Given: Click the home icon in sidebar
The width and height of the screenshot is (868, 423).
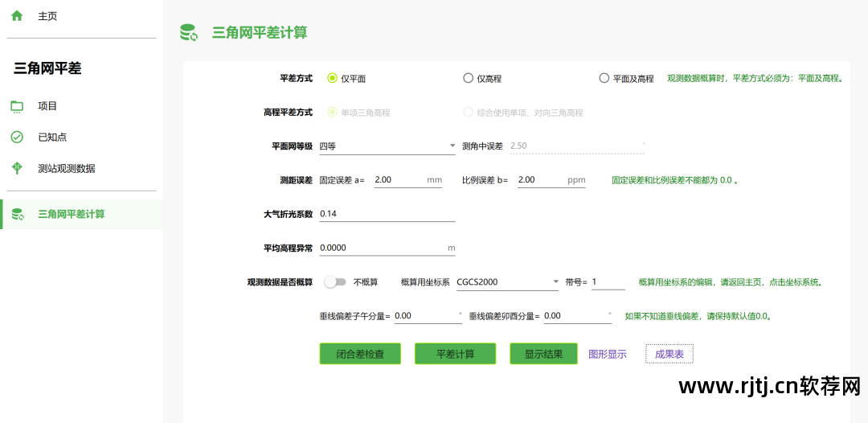Looking at the screenshot, I should coord(17,16).
